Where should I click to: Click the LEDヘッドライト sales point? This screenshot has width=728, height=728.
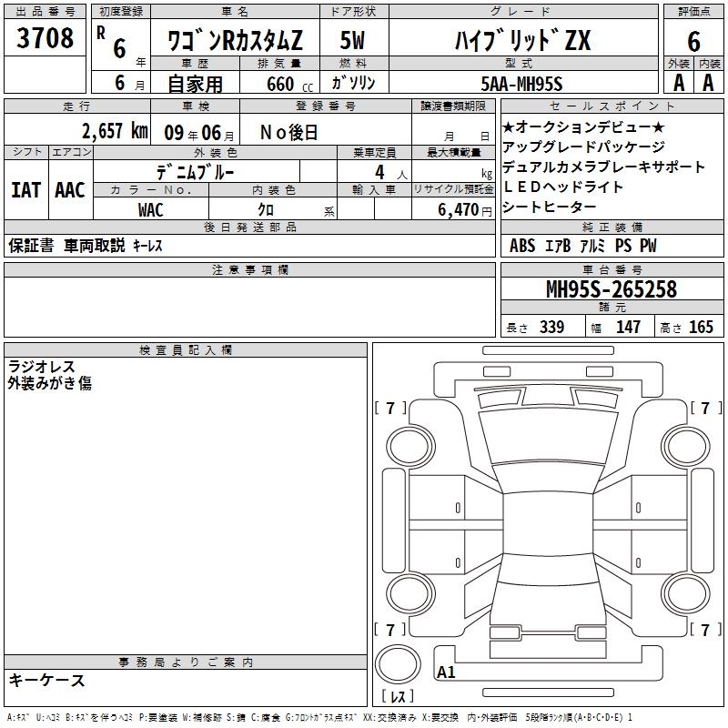(x=562, y=187)
